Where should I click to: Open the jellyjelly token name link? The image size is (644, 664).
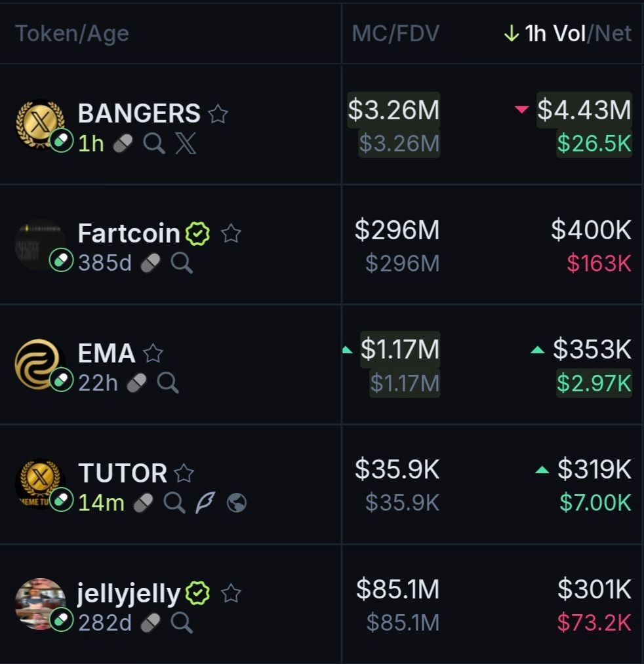[x=129, y=593]
